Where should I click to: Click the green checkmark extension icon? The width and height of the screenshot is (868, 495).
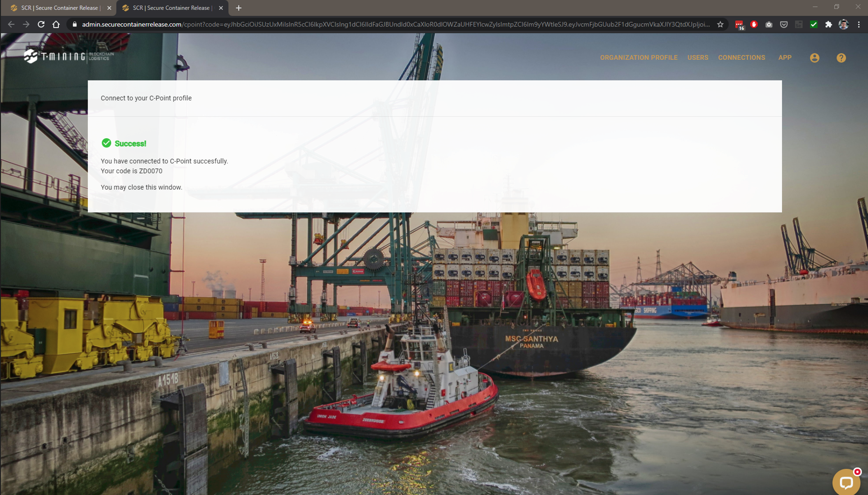click(814, 24)
